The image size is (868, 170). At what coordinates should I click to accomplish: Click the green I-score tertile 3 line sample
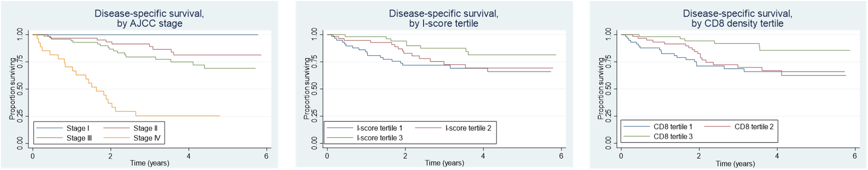point(340,138)
